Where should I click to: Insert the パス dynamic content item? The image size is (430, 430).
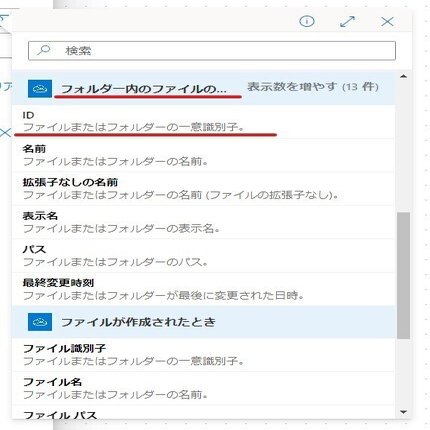tap(204, 256)
